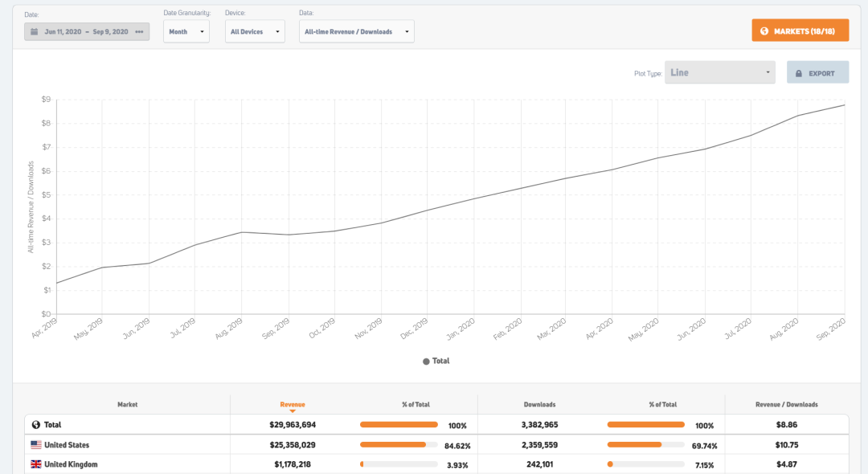Viewport: 868px width, 474px height.
Task: Sort the table by Downloads column header
Action: [x=539, y=404]
